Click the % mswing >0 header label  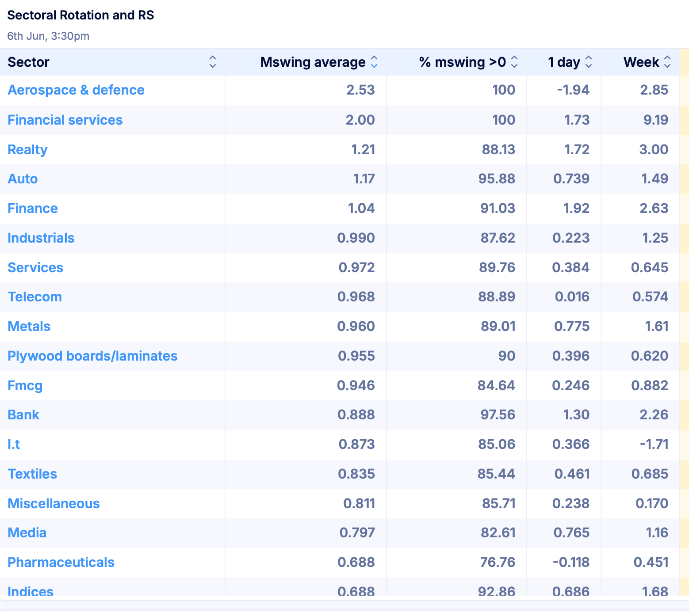click(462, 62)
